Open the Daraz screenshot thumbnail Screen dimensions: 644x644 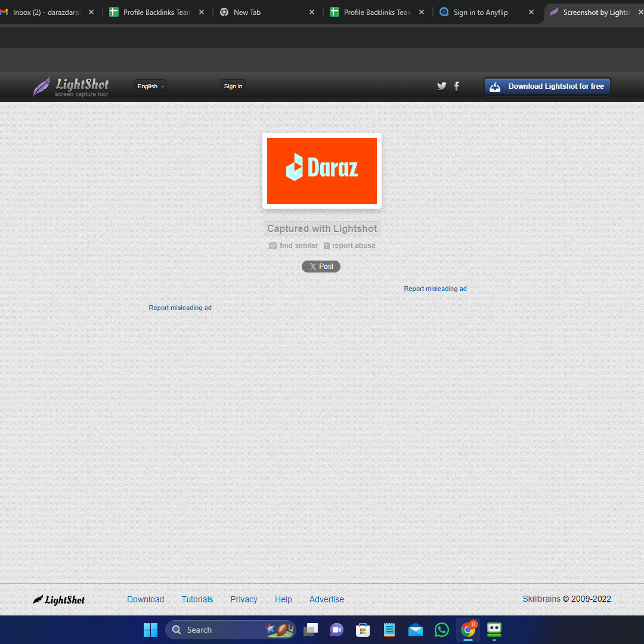click(322, 171)
